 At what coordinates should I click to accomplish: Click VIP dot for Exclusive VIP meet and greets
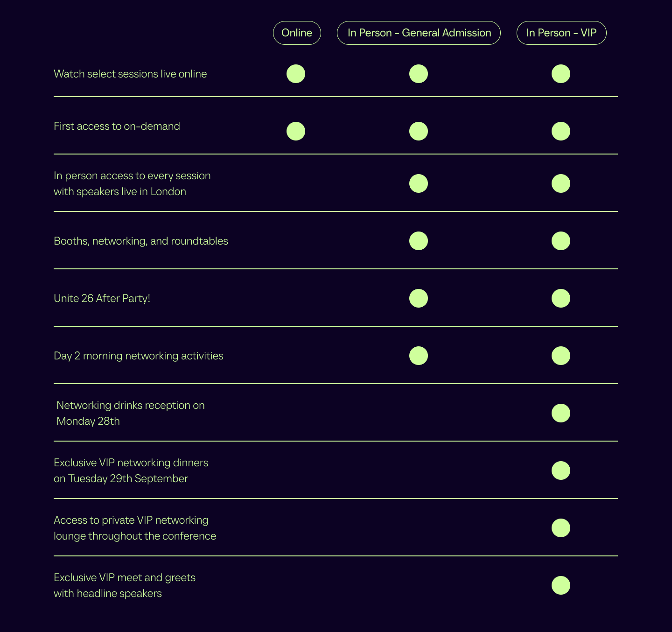561,585
